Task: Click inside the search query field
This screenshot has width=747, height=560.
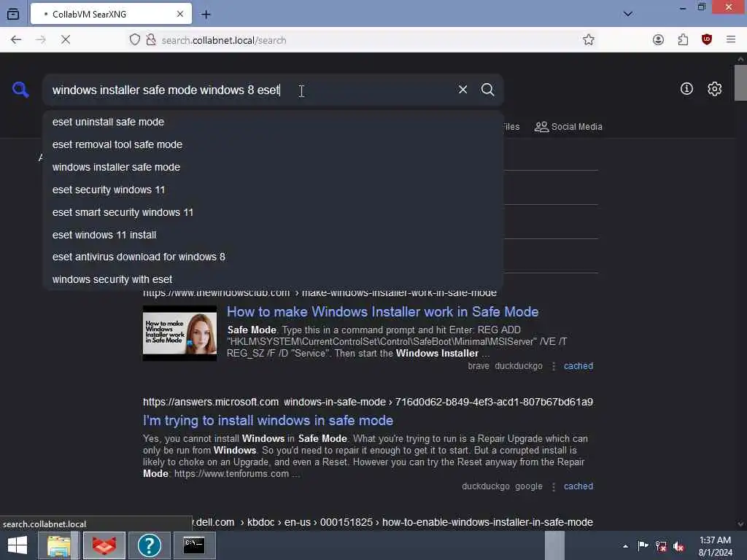Action: 250,90
